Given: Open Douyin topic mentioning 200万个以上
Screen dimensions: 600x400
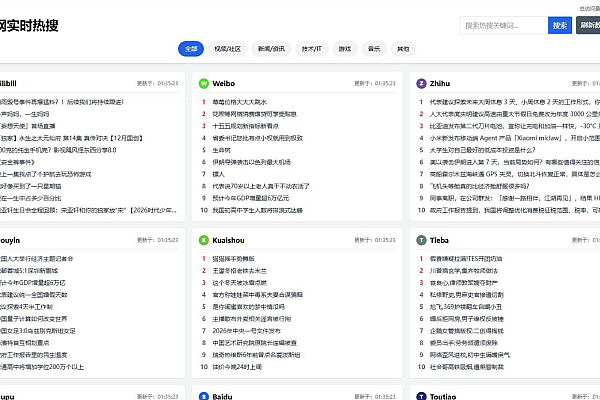Looking at the screenshot, I should (x=42, y=367).
